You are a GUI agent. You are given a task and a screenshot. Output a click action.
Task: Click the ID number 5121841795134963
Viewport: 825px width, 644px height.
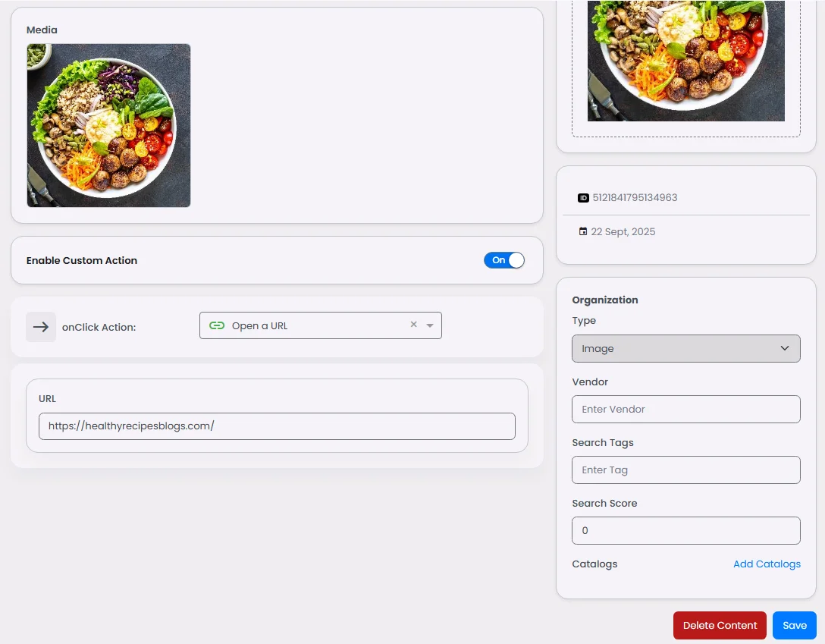click(x=635, y=198)
